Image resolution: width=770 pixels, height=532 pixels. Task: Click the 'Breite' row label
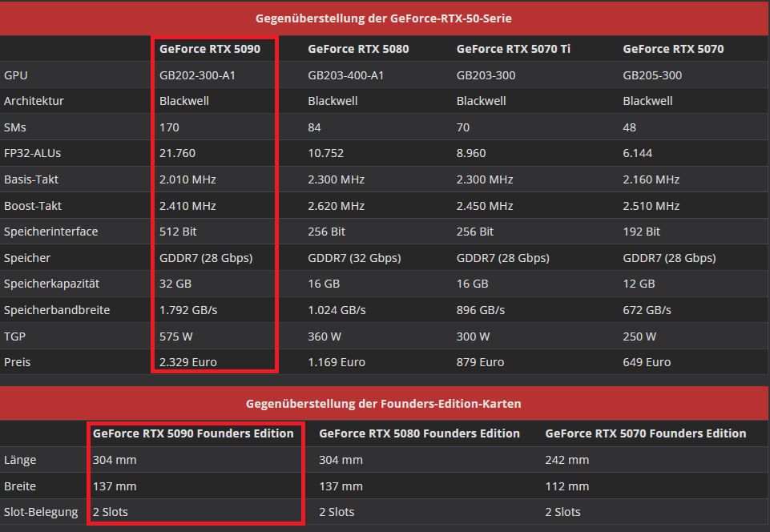pos(20,486)
